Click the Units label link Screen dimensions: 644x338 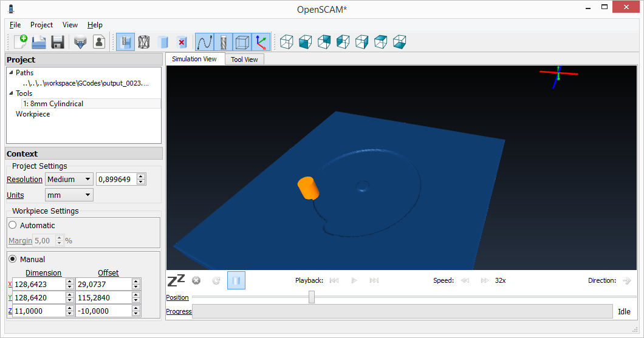coord(15,195)
